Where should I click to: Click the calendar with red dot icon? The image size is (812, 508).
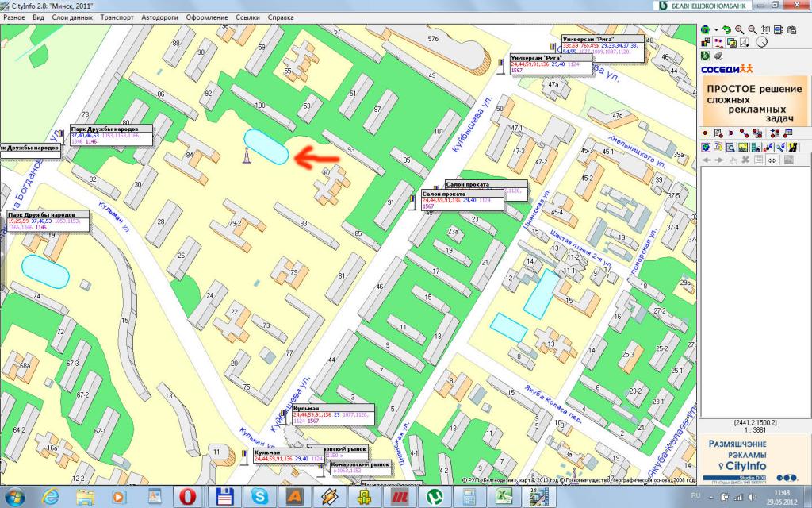787,133
